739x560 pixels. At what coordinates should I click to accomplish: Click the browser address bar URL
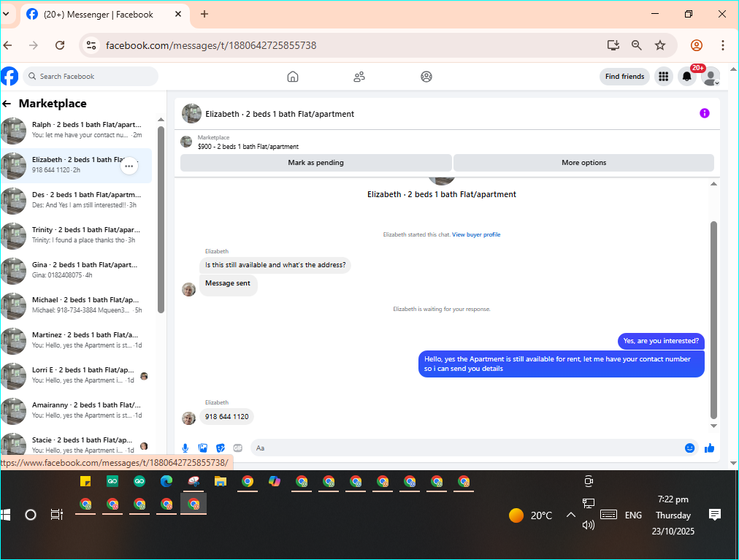tap(210, 45)
